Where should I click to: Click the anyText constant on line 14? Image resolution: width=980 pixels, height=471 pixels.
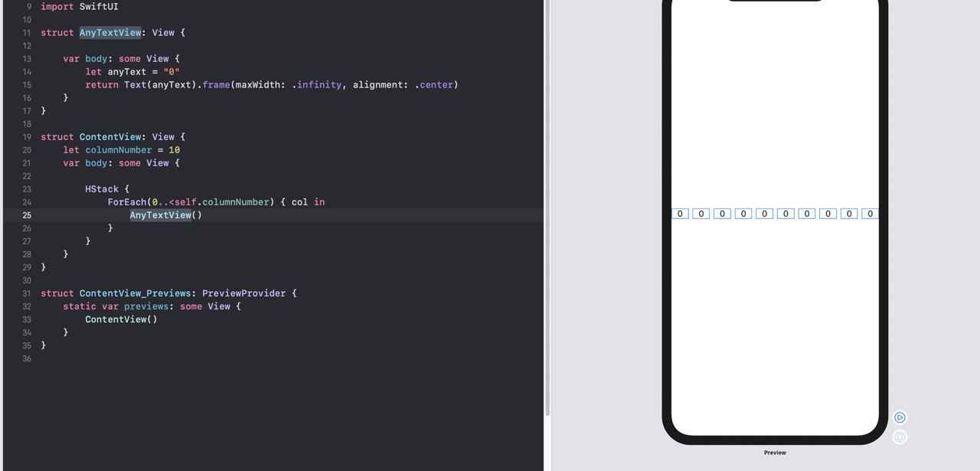coord(126,71)
